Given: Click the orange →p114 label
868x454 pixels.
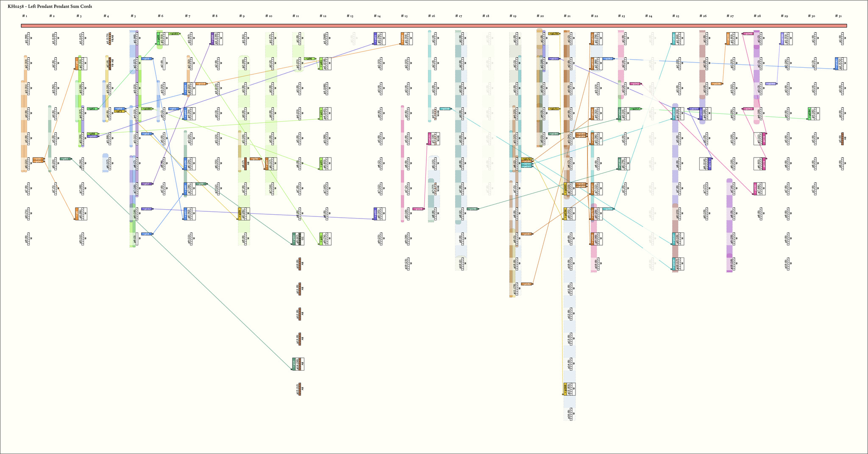Looking at the screenshot, I should coord(200,84).
